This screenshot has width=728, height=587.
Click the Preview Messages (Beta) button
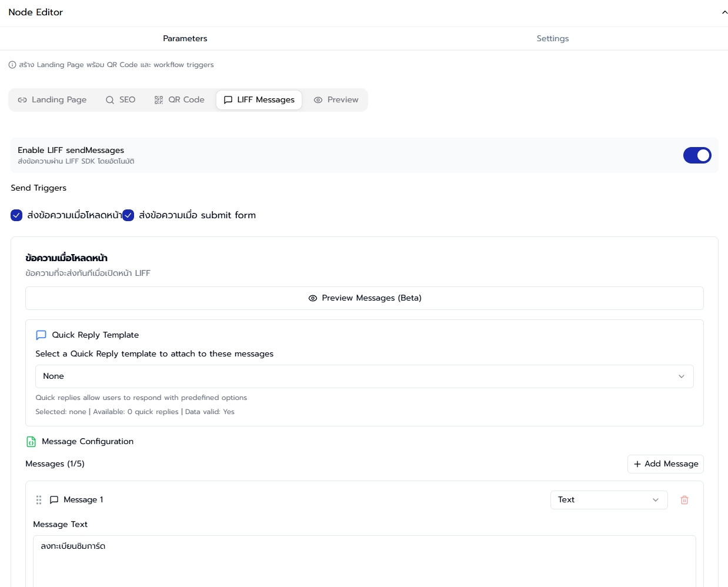pos(364,298)
